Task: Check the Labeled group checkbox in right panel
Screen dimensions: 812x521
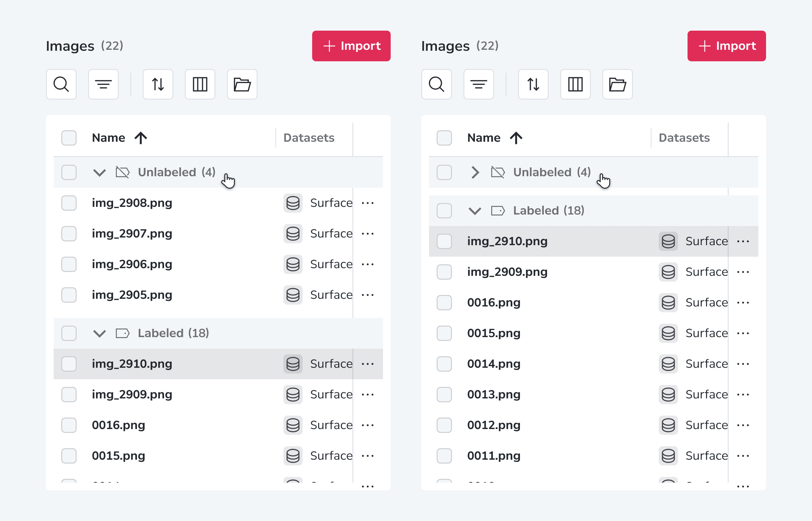Action: click(x=444, y=211)
